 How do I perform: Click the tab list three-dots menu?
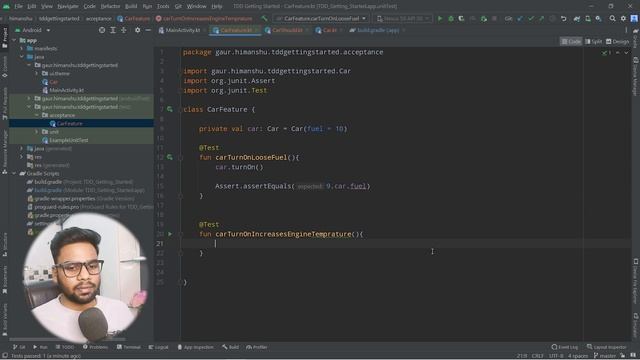626,30
